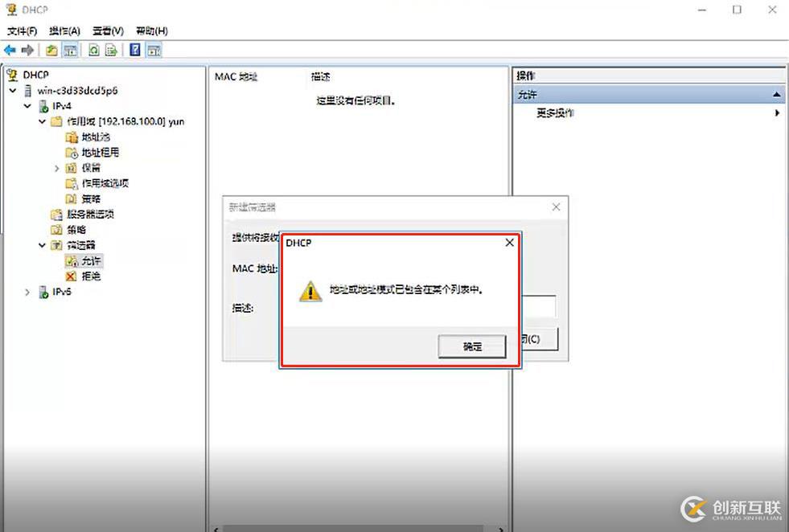This screenshot has height=532, width=789.
Task: Collapse the 允许 actions section arrow
Action: 776,95
